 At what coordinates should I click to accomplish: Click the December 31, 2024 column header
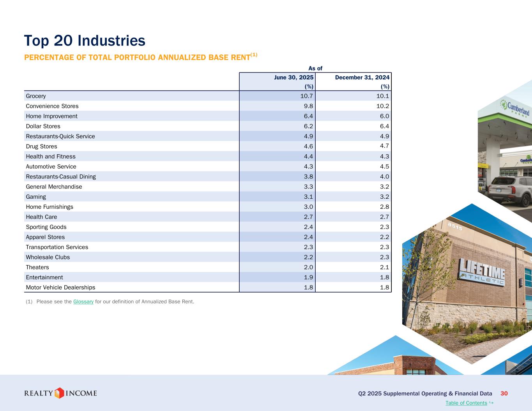tap(362, 78)
